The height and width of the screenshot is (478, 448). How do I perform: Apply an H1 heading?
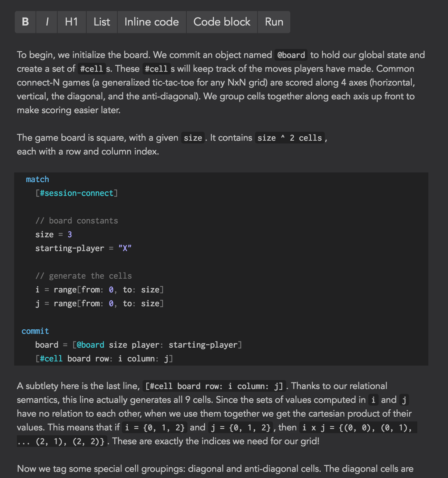coord(71,22)
